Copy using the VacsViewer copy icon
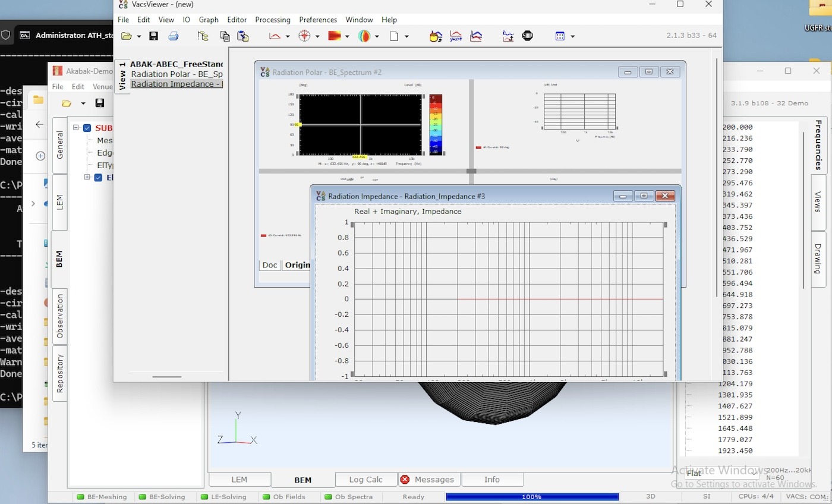 coord(225,36)
